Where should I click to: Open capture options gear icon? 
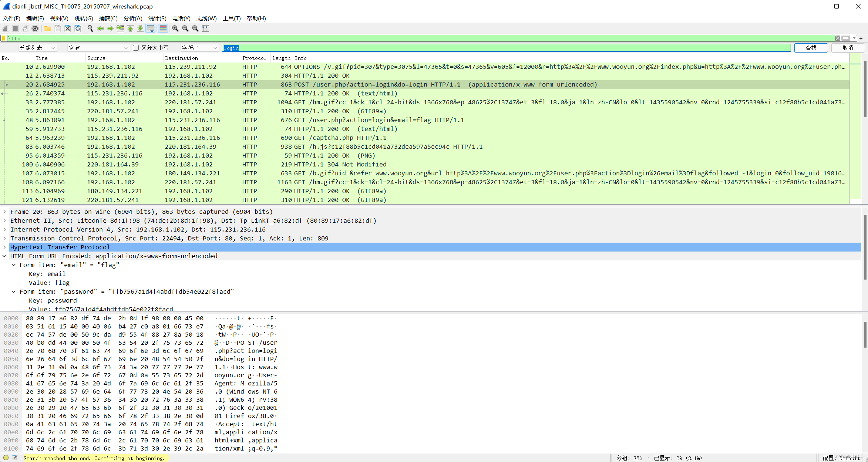point(35,28)
